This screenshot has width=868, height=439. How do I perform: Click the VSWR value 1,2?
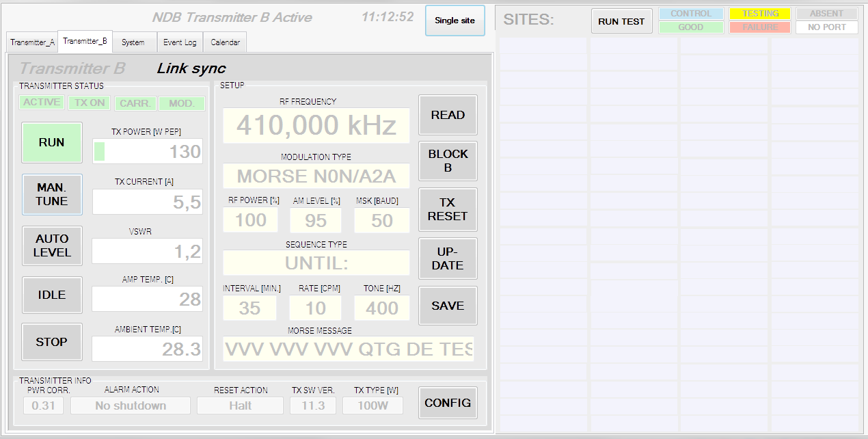tap(148, 251)
